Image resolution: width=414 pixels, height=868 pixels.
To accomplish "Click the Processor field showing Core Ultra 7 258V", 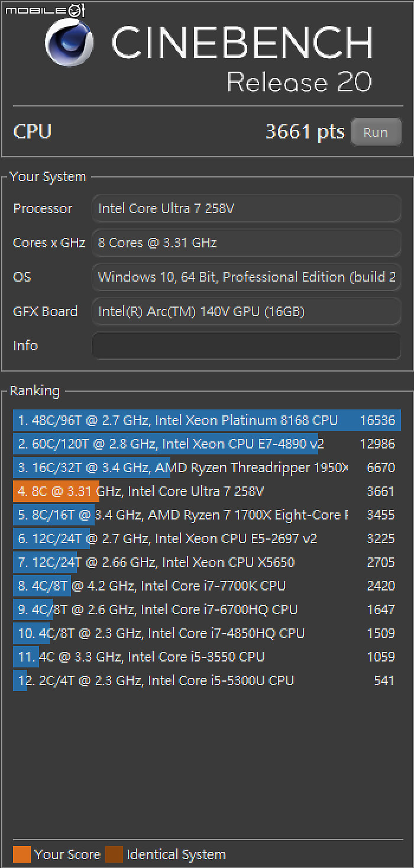I will coord(247,208).
